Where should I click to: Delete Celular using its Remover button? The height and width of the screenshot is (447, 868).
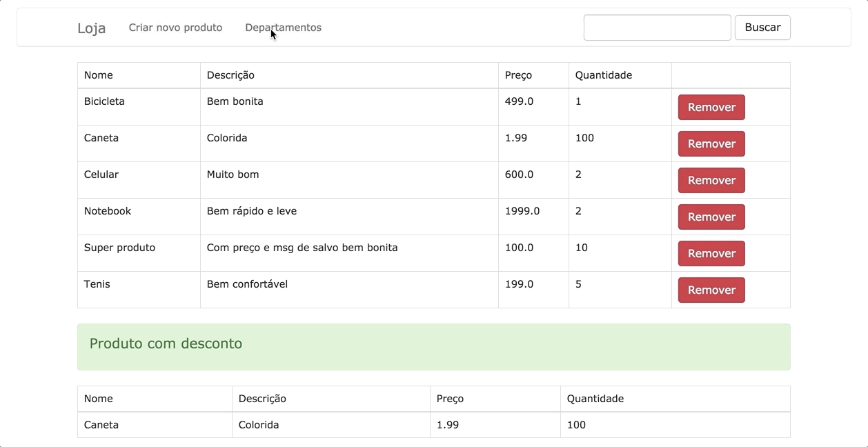tap(711, 181)
